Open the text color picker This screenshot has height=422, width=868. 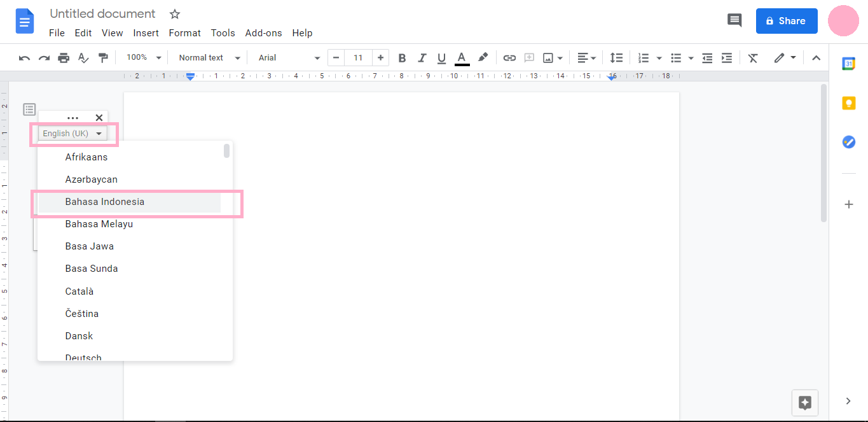tap(462, 58)
